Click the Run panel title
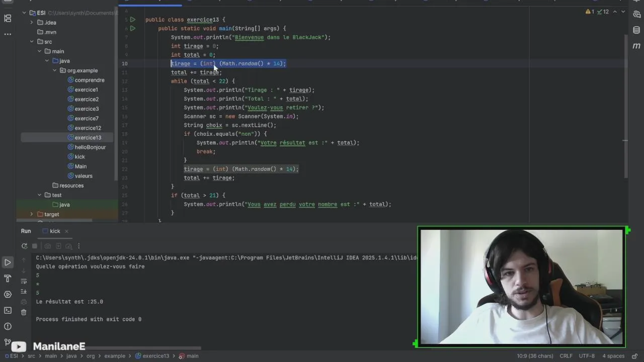 click(x=26, y=231)
